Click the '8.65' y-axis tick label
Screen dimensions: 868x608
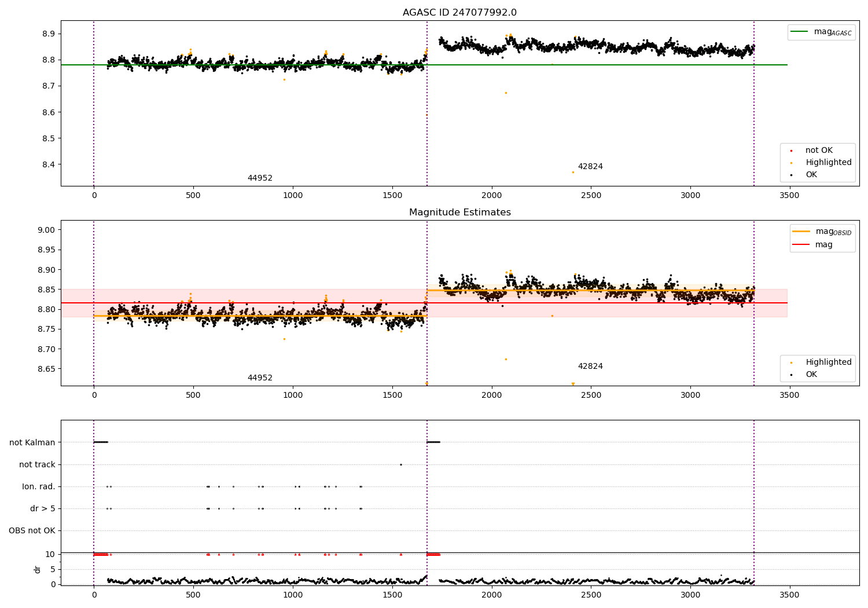pyautogui.click(x=46, y=369)
